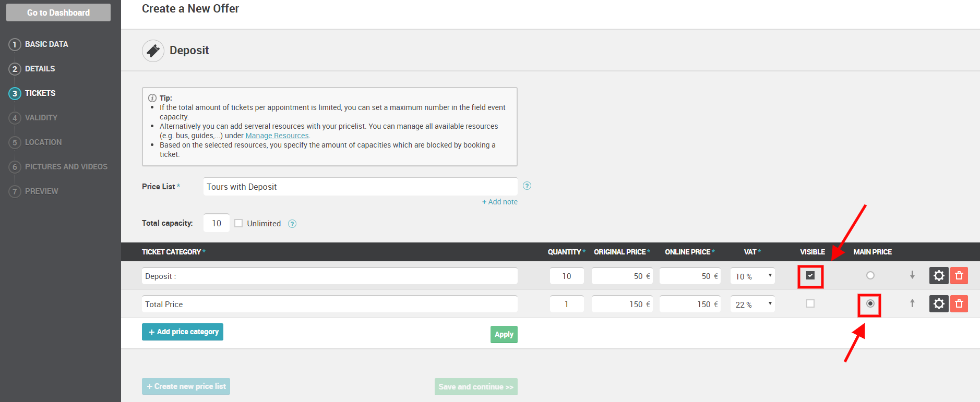Open VAT dropdown showing 10 %
The width and height of the screenshot is (980, 402).
pyautogui.click(x=752, y=276)
